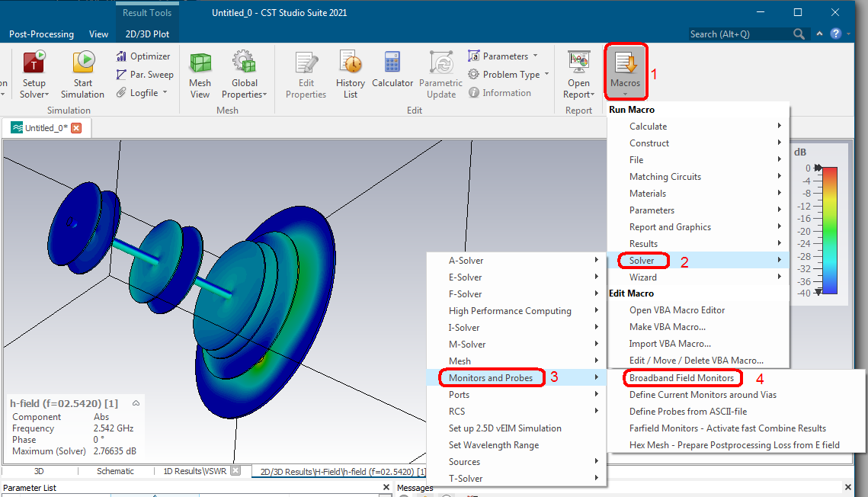Viewport: 868px width, 497px height.
Task: Expand the Parameters dropdown arrow
Action: [535, 56]
